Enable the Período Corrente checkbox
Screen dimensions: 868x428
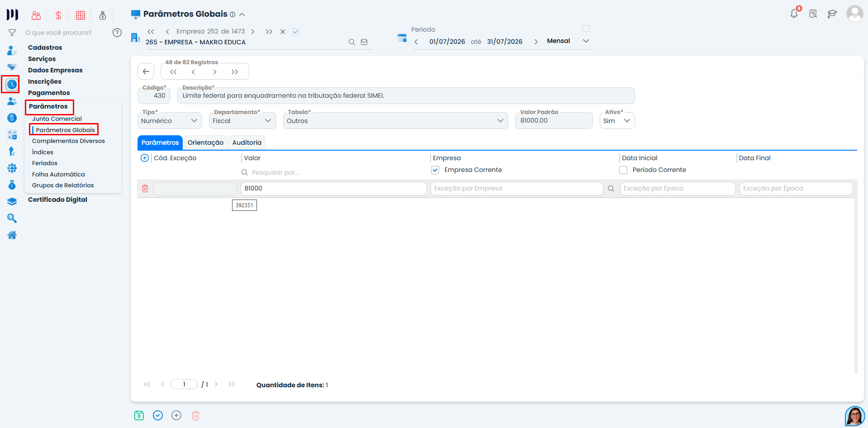point(623,170)
